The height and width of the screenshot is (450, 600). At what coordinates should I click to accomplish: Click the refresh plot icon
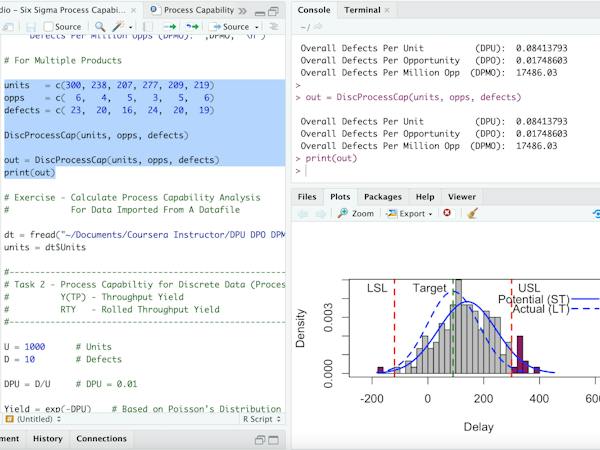tap(596, 214)
